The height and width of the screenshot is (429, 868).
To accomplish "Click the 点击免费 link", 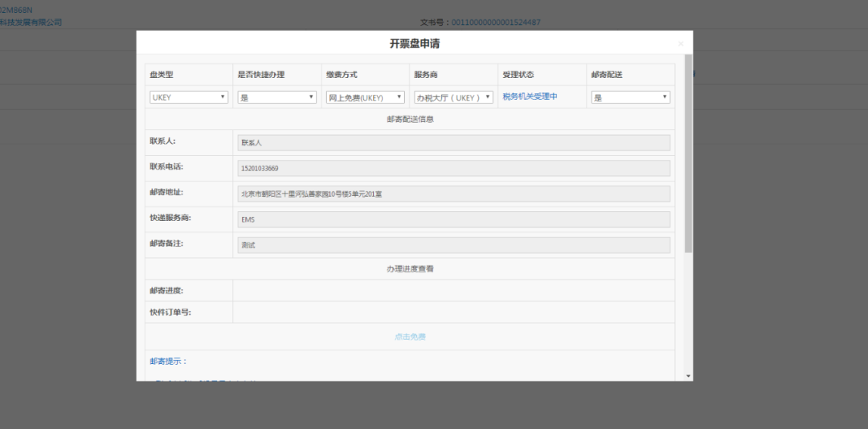I will [410, 337].
